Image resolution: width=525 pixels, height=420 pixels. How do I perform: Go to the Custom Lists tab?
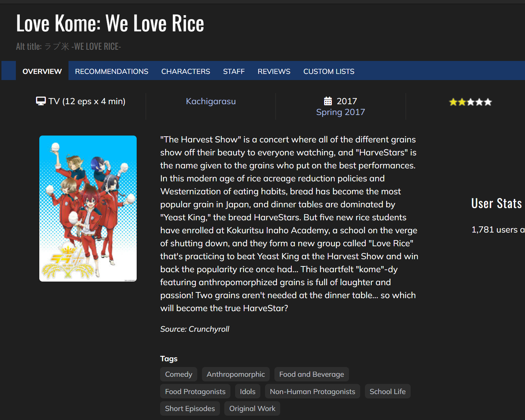point(328,71)
